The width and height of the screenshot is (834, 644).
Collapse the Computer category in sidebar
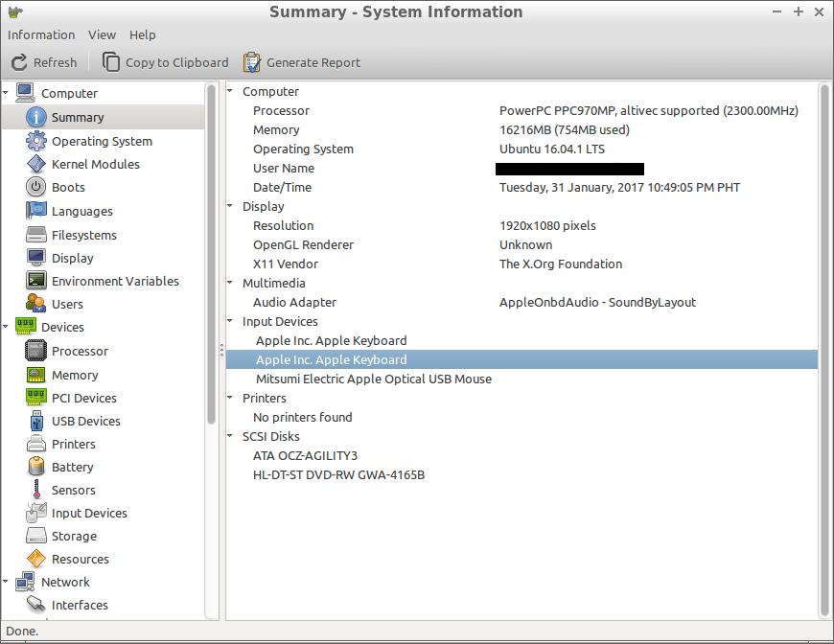[x=6, y=93]
